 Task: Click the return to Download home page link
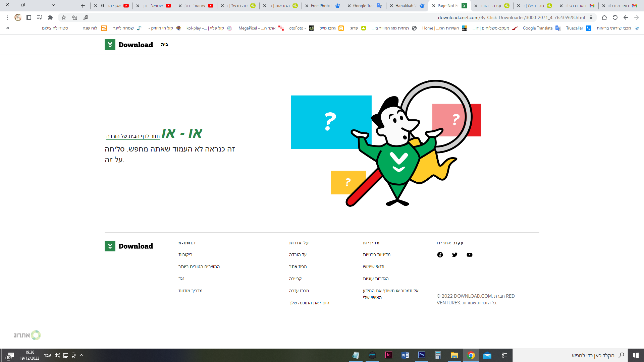pos(133,136)
